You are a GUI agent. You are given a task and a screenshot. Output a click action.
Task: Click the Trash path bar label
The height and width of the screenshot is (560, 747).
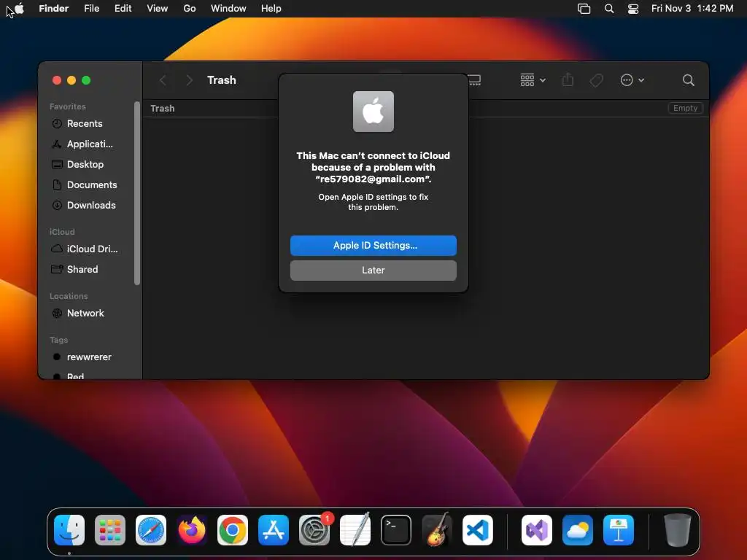pyautogui.click(x=163, y=109)
